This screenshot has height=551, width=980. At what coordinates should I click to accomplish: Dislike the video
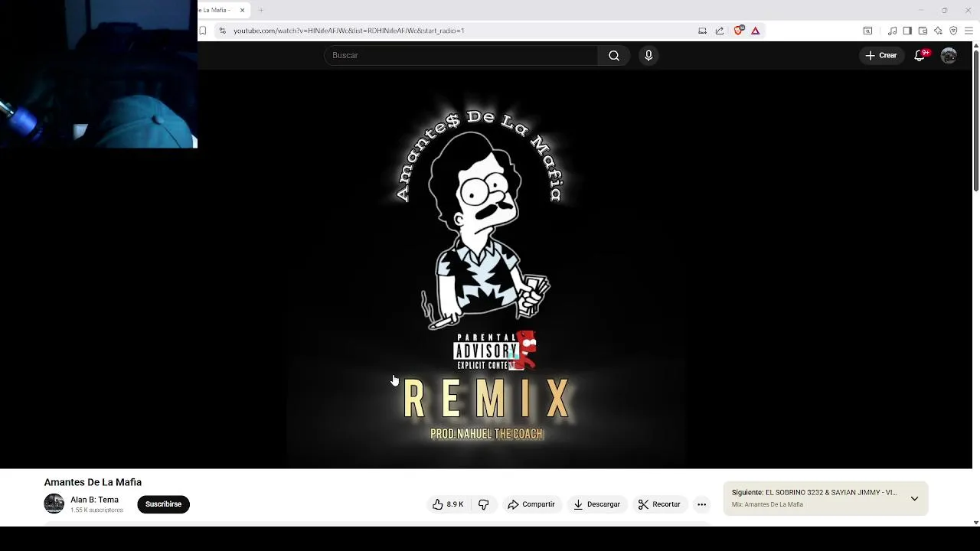483,504
